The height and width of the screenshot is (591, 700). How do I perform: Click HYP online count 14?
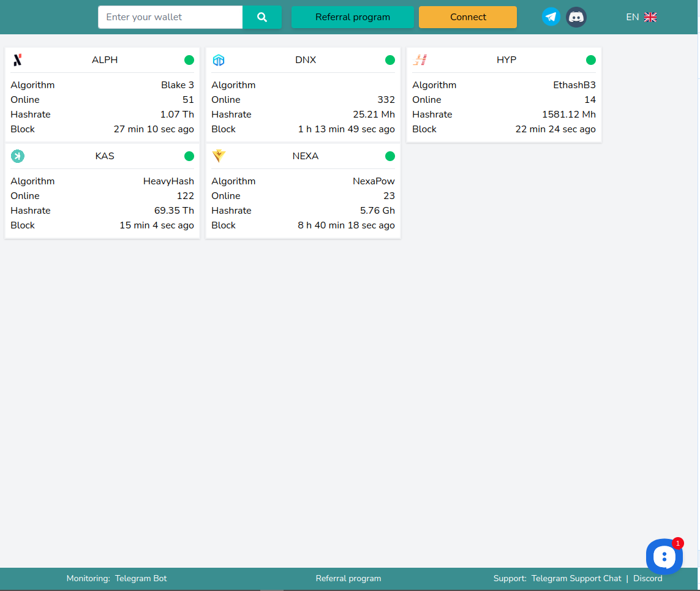pyautogui.click(x=590, y=100)
